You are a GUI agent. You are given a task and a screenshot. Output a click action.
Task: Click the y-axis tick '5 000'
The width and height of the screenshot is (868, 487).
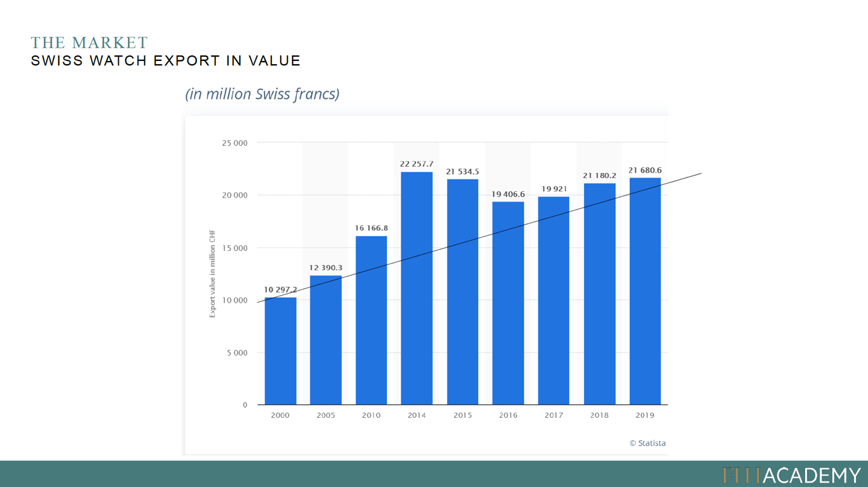(237, 353)
